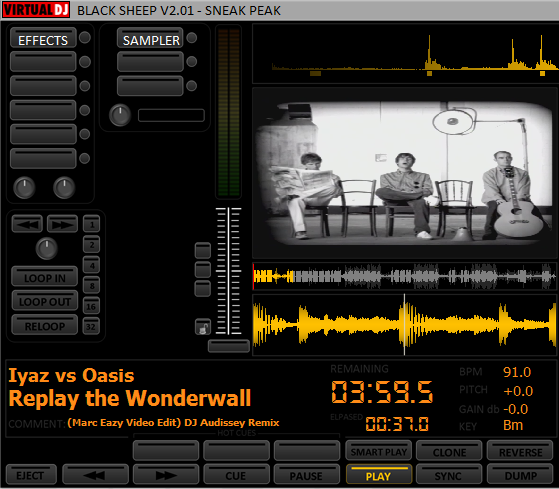Click the VirtualDJ logo
This screenshot has width=559, height=489.
pos(36,10)
